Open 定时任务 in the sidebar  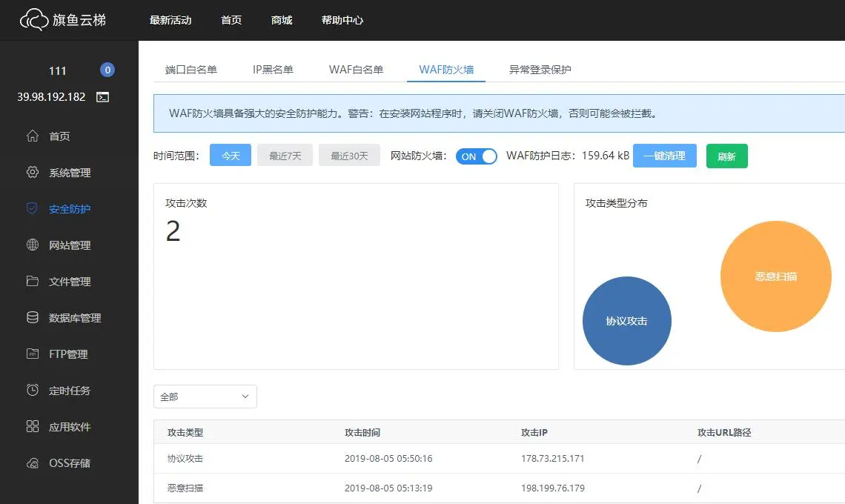[70, 391]
